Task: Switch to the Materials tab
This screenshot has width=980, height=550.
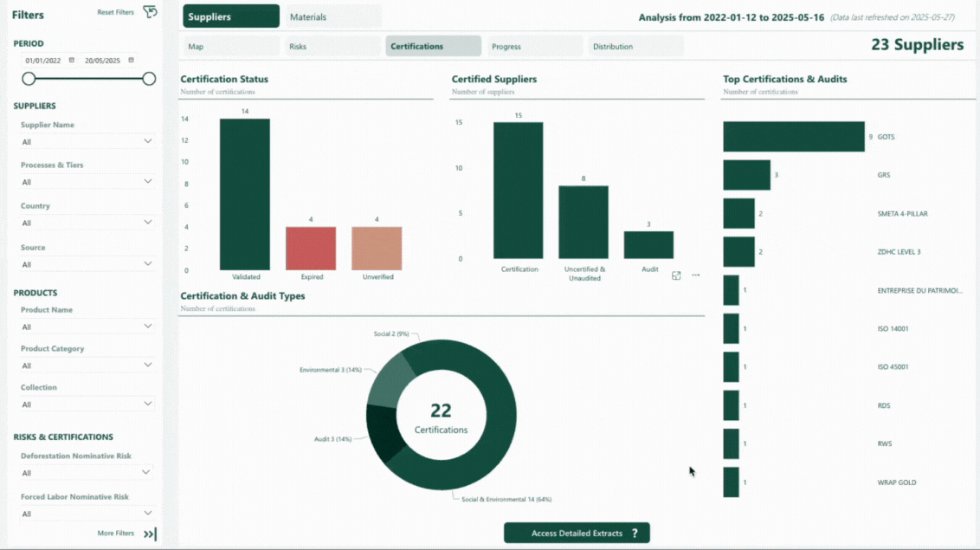Action: click(332, 16)
